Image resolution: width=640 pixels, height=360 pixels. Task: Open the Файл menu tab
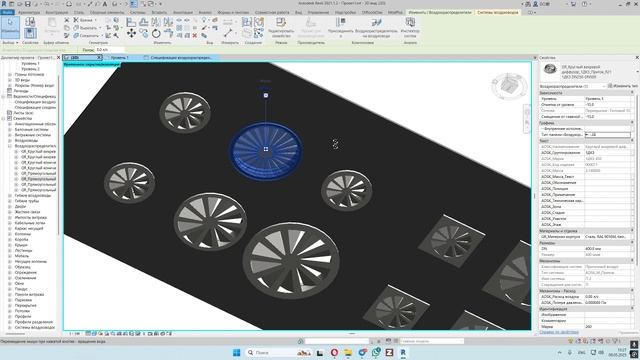[x=7, y=12]
